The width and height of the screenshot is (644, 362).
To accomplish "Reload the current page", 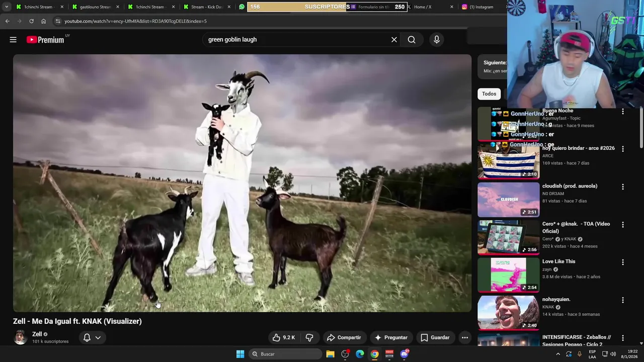I will pos(31,21).
